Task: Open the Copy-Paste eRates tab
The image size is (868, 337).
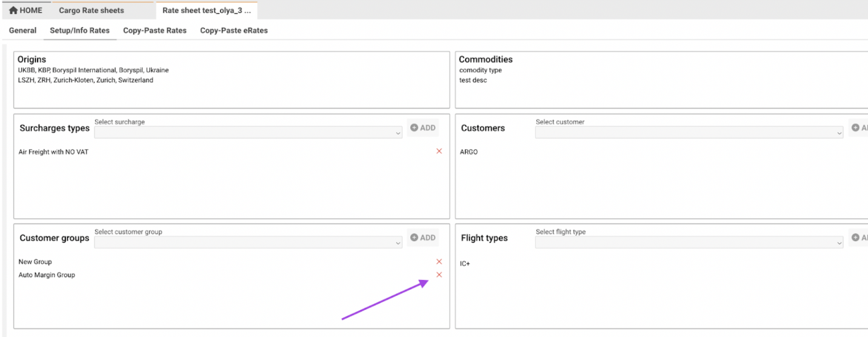Action: click(x=233, y=30)
